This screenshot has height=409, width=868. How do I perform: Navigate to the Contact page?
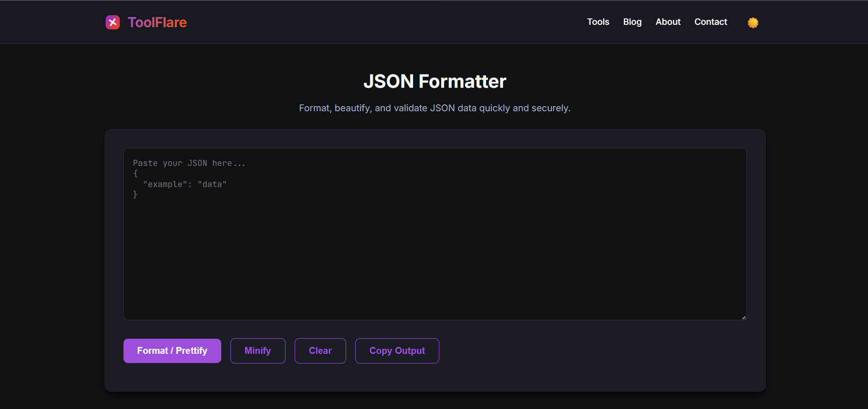coord(711,22)
